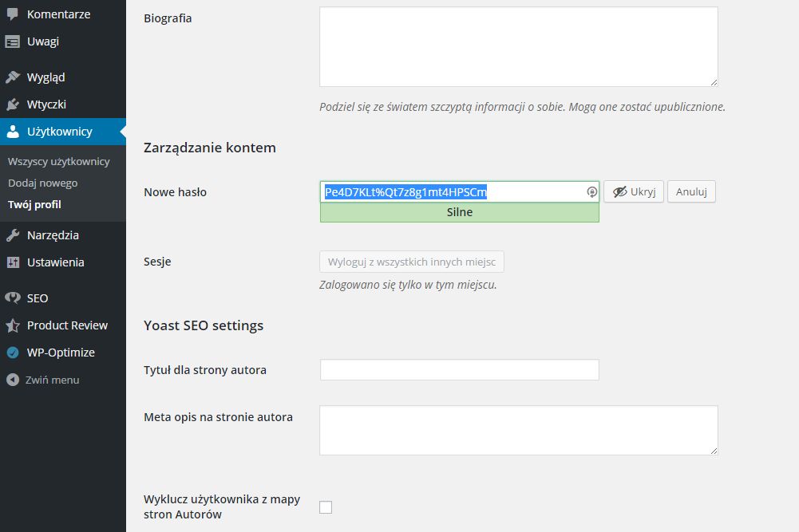Viewport: 799px width, 532px height.
Task: Collapse sidebar with Zwiń menu
Action: [43, 380]
